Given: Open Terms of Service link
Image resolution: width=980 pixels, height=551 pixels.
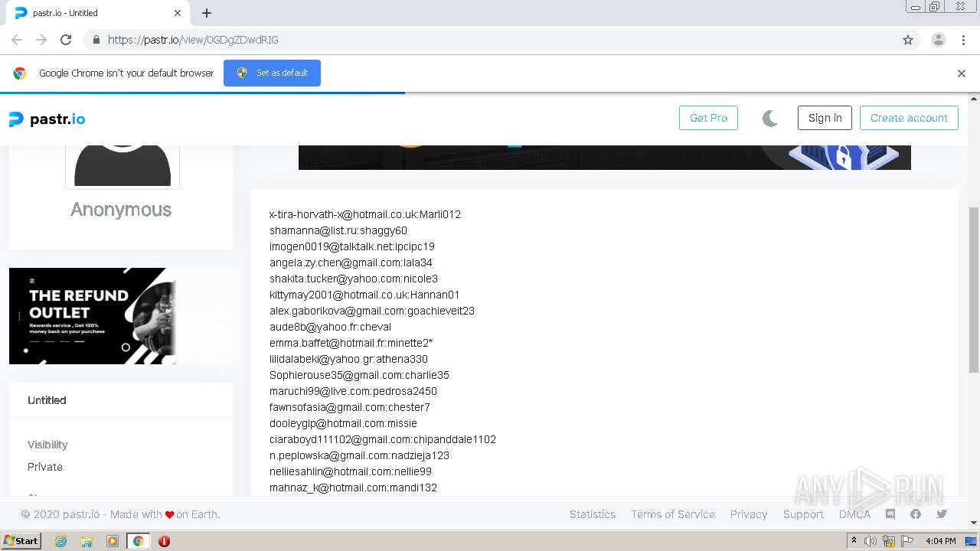Looking at the screenshot, I should click(673, 514).
